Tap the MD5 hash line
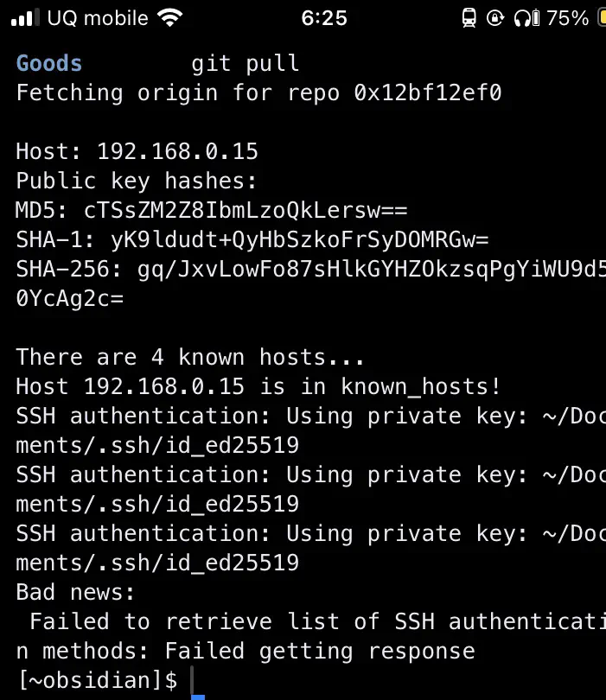The height and width of the screenshot is (700, 606). point(212,210)
